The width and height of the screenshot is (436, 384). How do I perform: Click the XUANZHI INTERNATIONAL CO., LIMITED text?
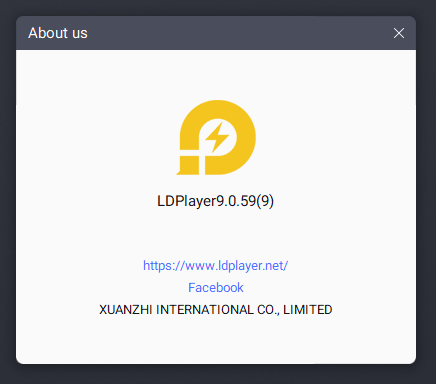(x=216, y=310)
